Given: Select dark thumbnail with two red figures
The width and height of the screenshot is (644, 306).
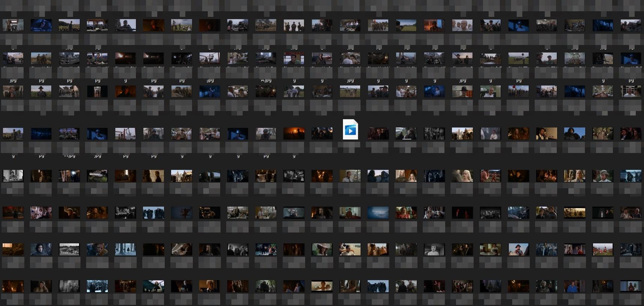Looking at the screenshot, I should 462,213.
